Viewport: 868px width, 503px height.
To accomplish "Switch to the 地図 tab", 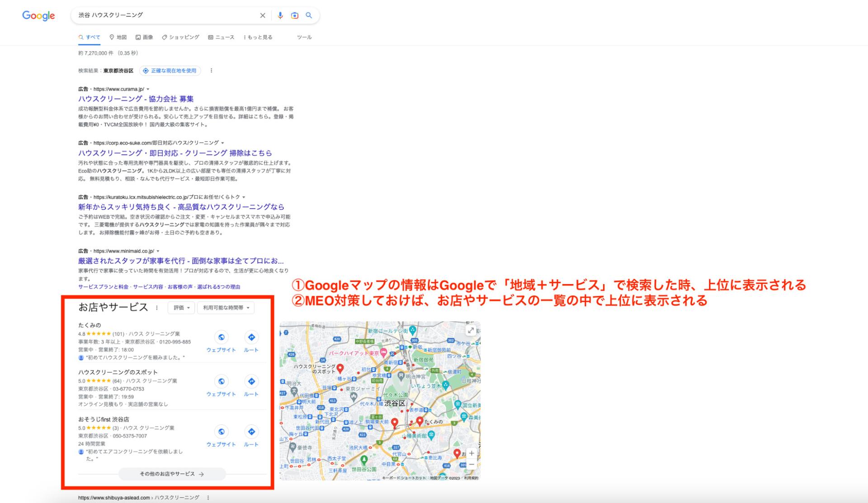I will (118, 38).
